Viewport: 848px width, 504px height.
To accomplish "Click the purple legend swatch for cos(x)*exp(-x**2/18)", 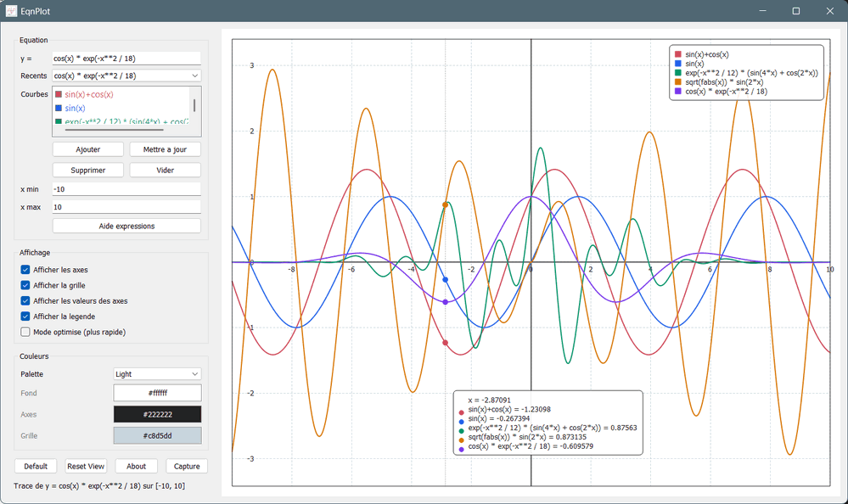I will pos(677,91).
